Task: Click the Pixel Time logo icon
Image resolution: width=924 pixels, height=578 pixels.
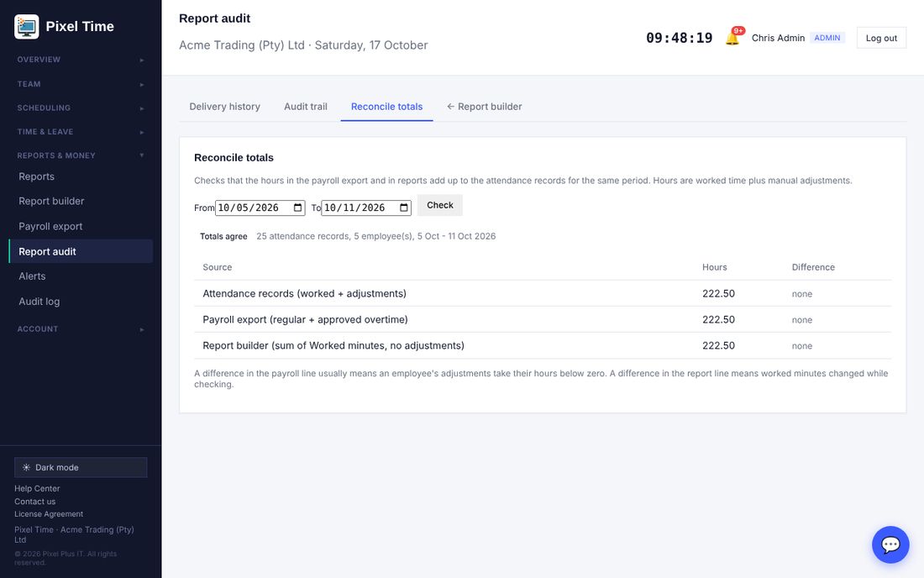Action: (x=27, y=27)
